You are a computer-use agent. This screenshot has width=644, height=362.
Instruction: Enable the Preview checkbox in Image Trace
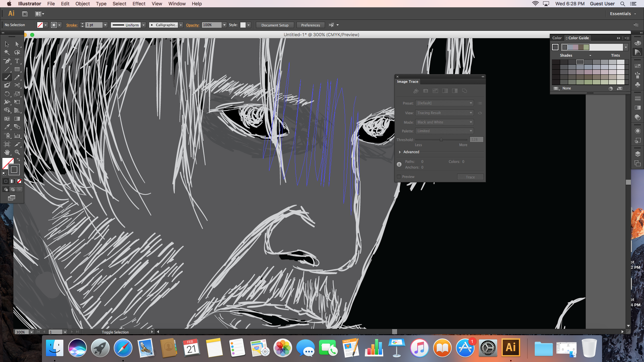399,176
